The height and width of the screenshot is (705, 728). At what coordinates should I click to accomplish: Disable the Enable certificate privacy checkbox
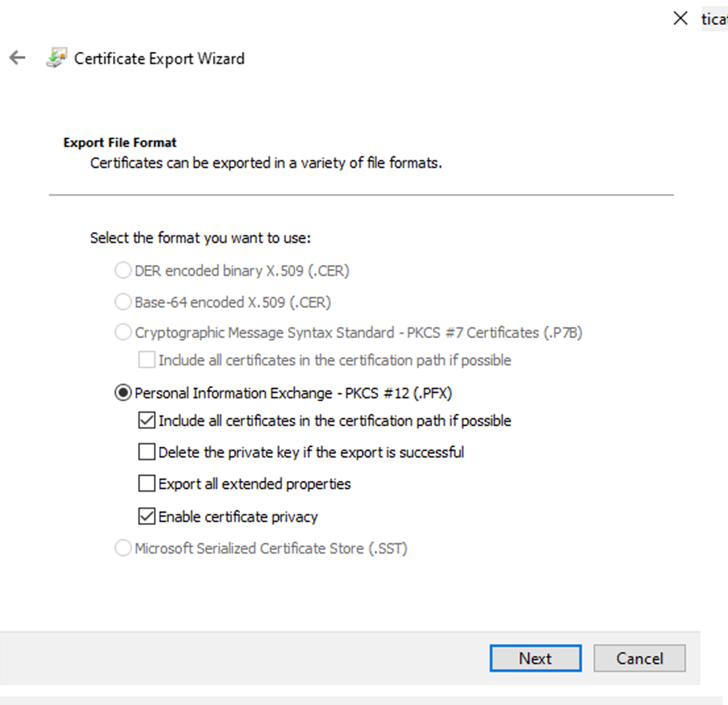(x=146, y=516)
